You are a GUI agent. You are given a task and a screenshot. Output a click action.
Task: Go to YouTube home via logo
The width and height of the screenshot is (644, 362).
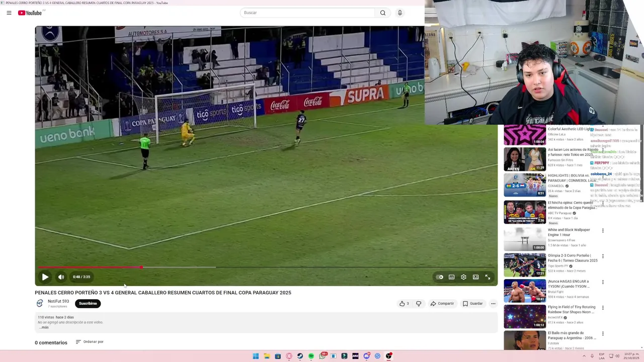click(x=30, y=13)
